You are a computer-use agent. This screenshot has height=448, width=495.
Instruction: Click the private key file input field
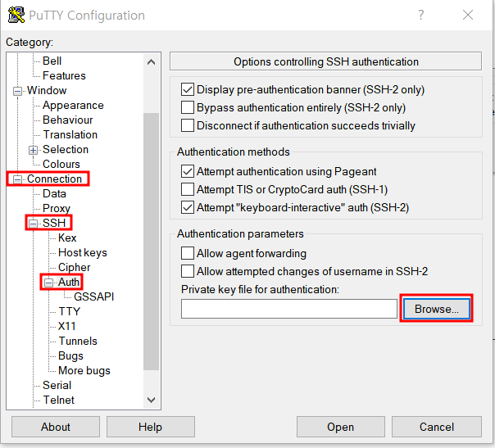coord(288,309)
